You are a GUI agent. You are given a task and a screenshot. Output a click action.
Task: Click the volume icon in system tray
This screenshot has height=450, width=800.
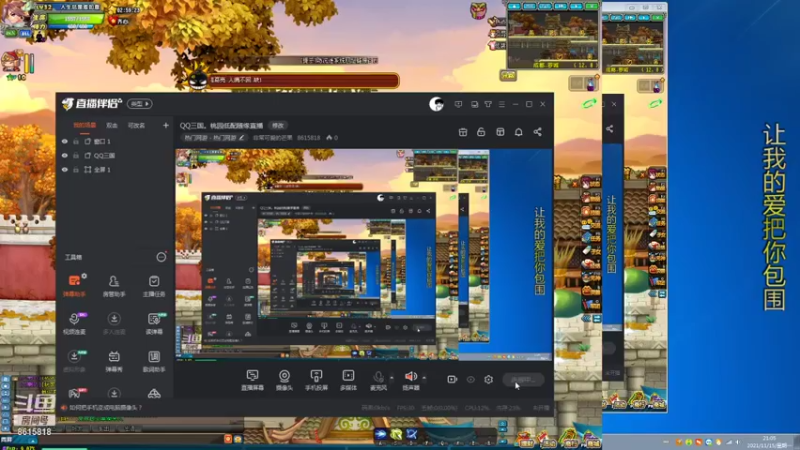pyautogui.click(x=738, y=442)
